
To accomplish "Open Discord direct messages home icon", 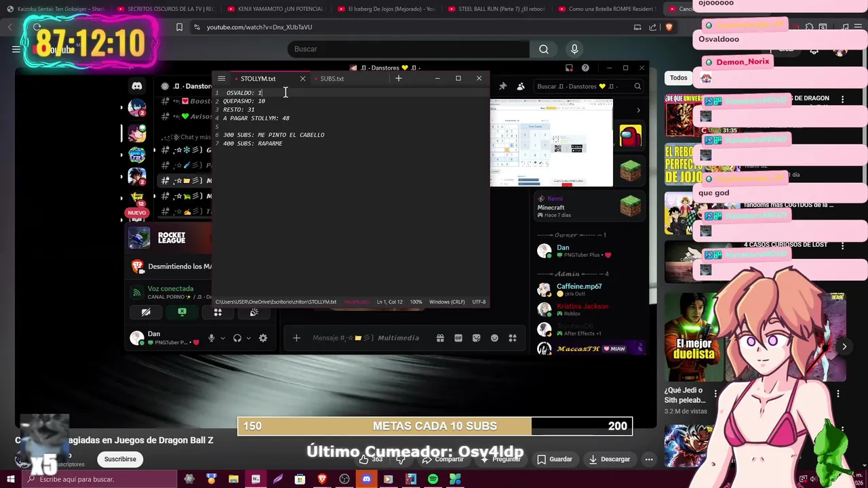I will (137, 86).
